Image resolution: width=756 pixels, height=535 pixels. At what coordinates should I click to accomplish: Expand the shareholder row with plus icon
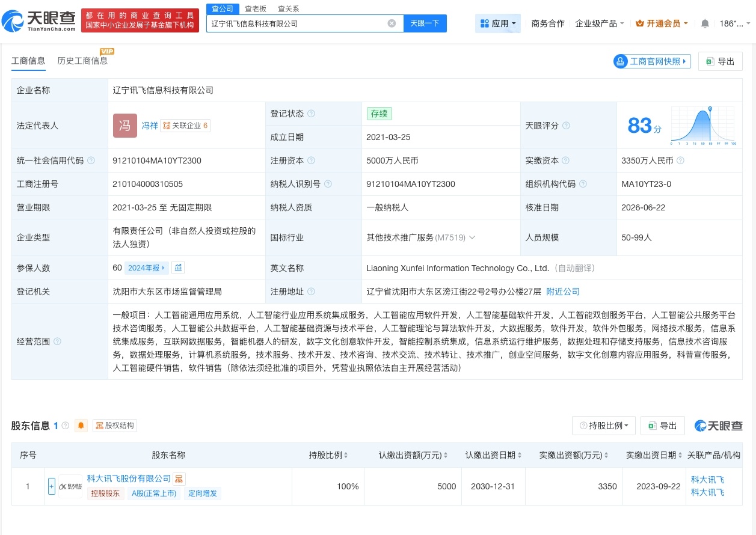point(52,486)
